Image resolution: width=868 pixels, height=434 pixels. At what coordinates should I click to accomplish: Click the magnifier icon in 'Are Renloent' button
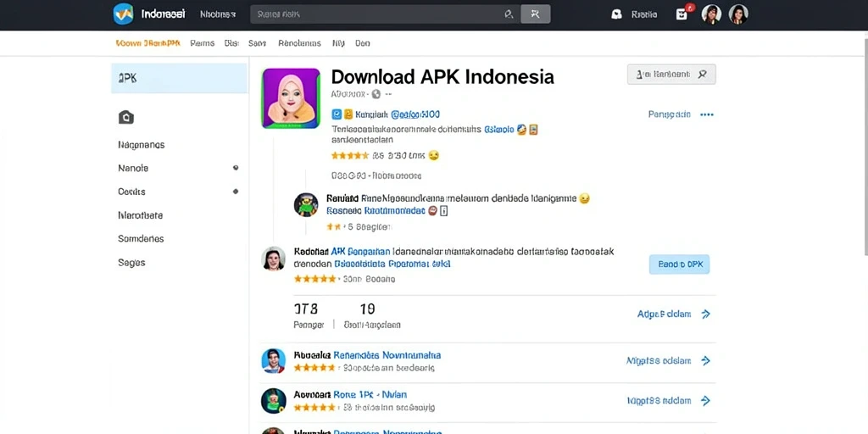(x=703, y=74)
